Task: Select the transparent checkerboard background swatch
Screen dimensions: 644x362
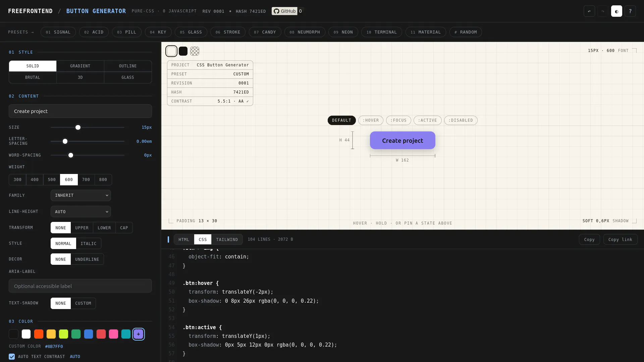Action: [x=195, y=51]
